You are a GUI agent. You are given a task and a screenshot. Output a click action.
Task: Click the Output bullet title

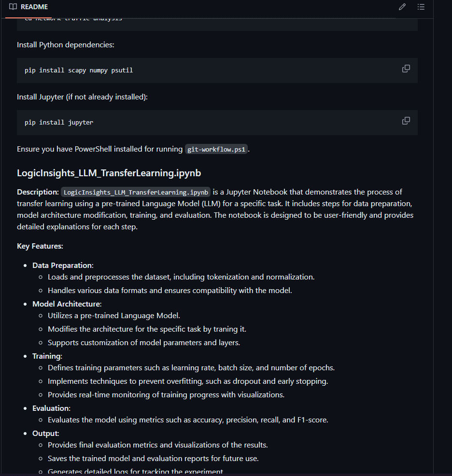[46, 434]
